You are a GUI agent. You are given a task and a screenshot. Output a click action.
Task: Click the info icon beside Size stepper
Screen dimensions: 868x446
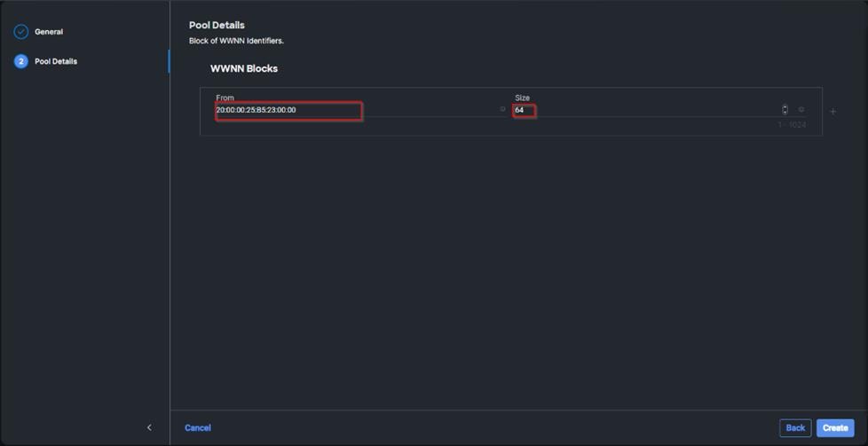[801, 110]
